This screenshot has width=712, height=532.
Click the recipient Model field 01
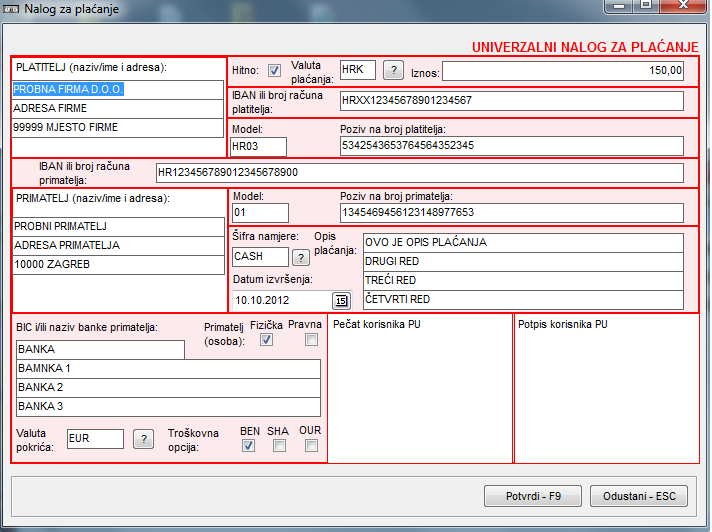point(260,213)
